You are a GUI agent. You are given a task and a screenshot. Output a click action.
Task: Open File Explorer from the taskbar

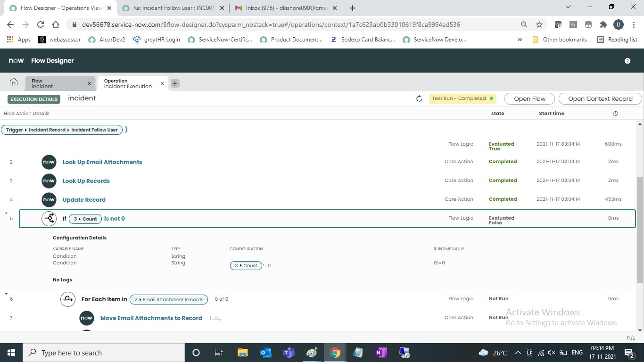pyautogui.click(x=242, y=353)
